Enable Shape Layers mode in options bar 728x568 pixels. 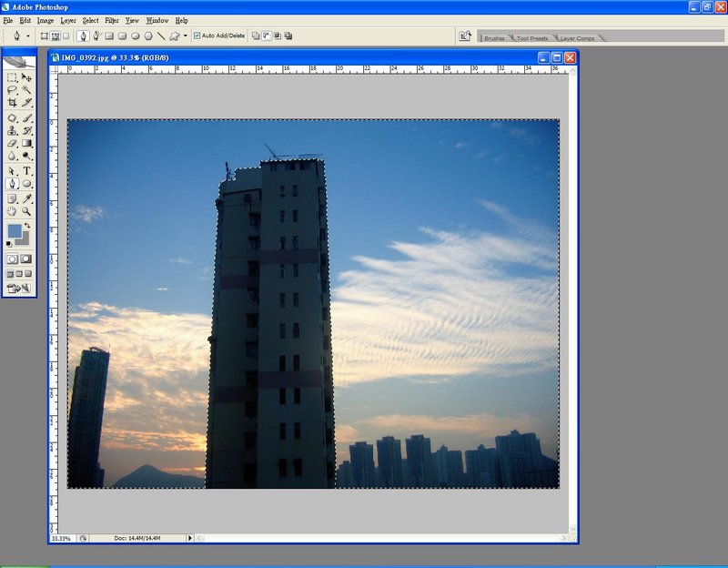pyautogui.click(x=45, y=36)
